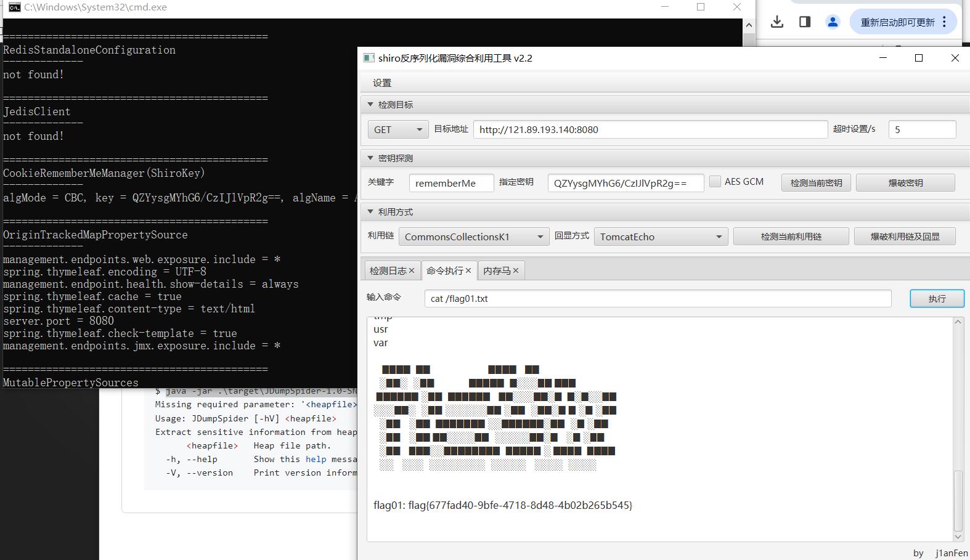Click the browser downloads icon
Viewport: 970px width, 560px height.
(x=777, y=22)
